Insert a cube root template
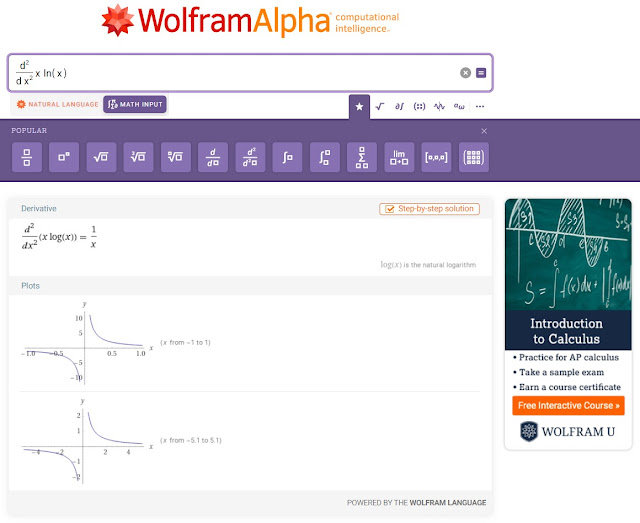640x523 pixels. 138,157
